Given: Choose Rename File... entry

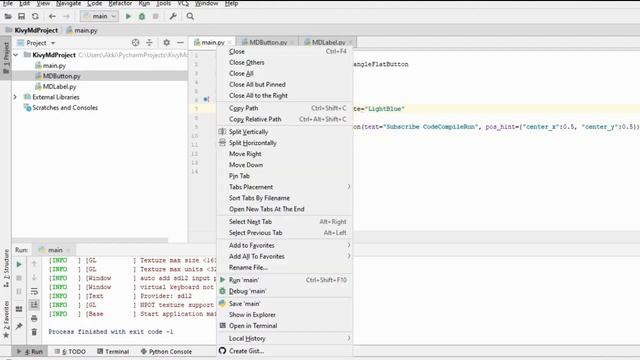Looking at the screenshot, I should point(285,267).
